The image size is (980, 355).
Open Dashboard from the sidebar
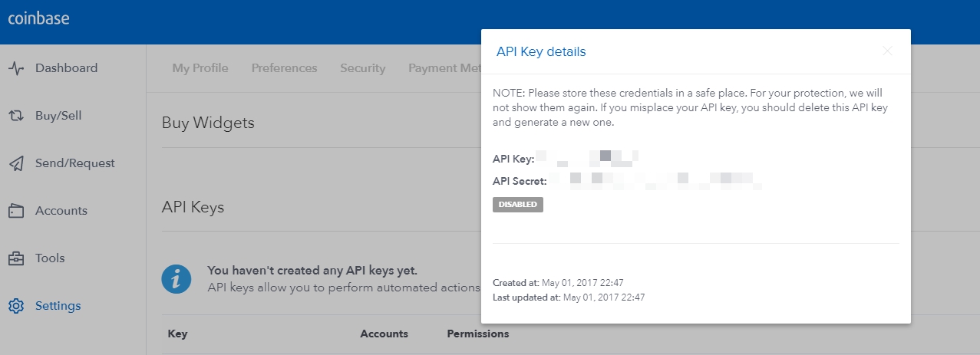pos(66,68)
